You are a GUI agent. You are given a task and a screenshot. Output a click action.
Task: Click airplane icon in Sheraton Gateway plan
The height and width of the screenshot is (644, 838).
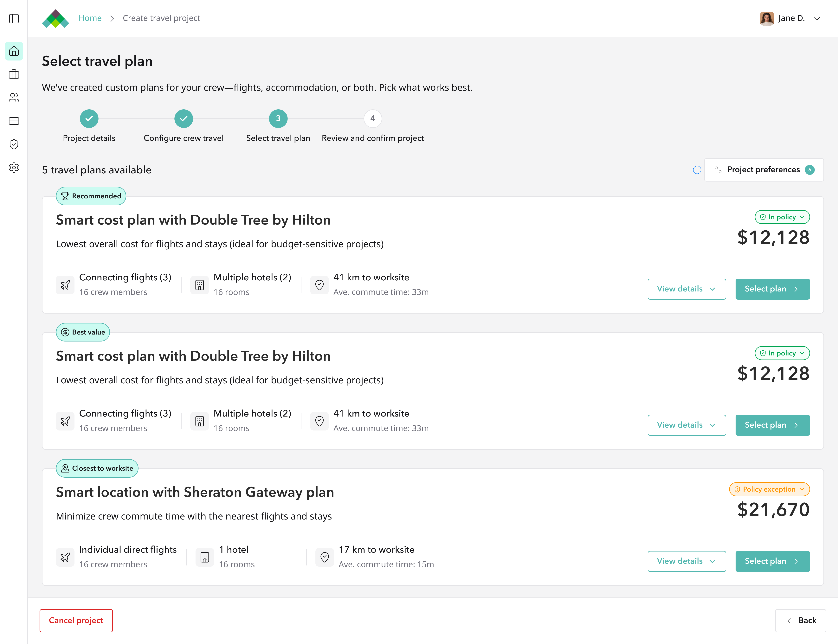click(x=65, y=557)
